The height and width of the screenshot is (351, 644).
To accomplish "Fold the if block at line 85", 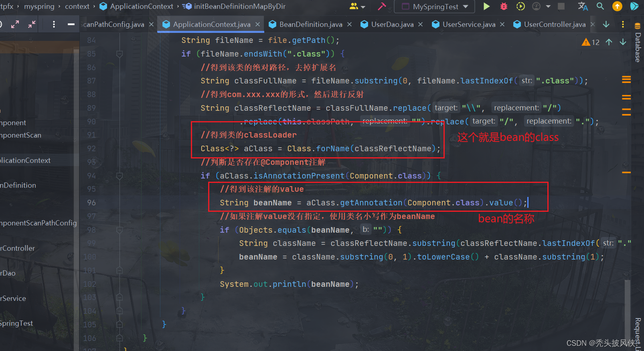I will [x=119, y=54].
